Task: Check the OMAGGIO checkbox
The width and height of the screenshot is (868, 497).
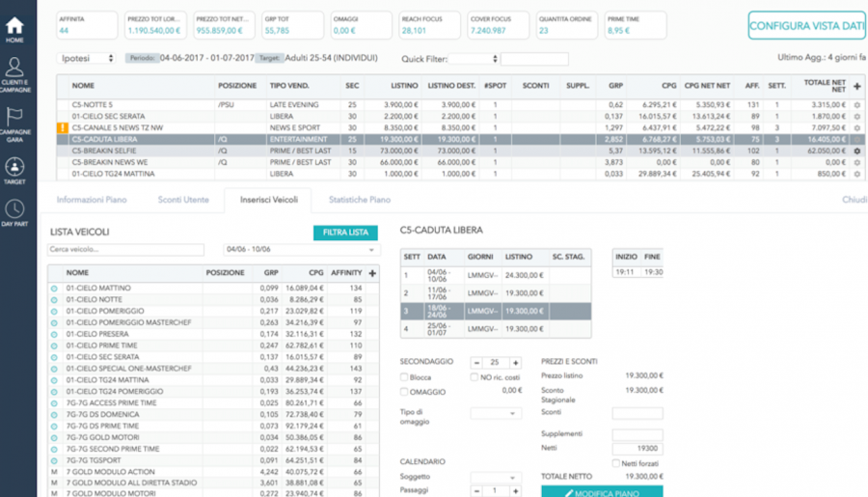Action: 405,392
